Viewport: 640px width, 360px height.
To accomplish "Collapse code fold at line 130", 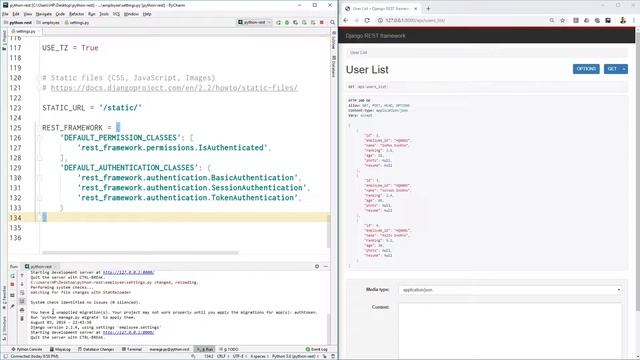I will point(40,178).
